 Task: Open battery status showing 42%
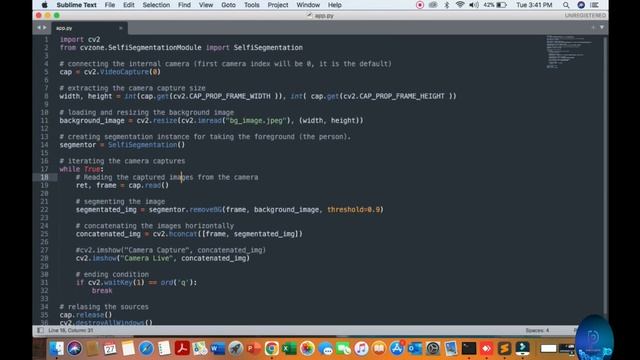coord(495,5)
